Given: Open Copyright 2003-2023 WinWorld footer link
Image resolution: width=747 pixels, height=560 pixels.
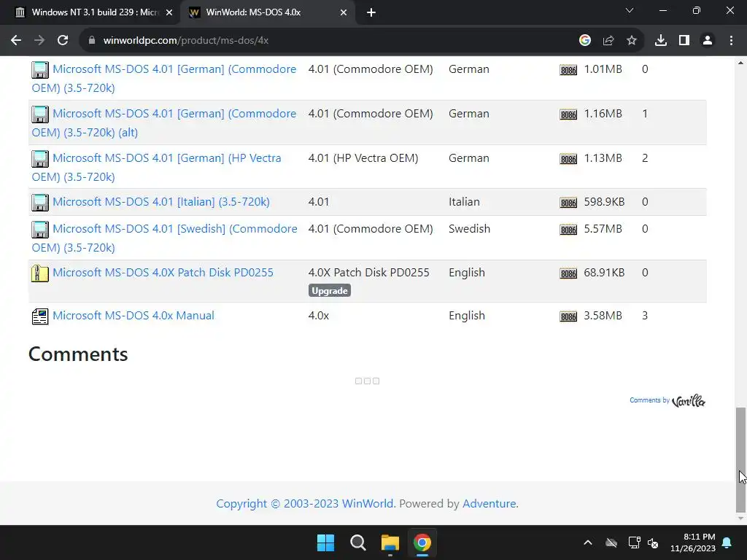Looking at the screenshot, I should pos(305,503).
